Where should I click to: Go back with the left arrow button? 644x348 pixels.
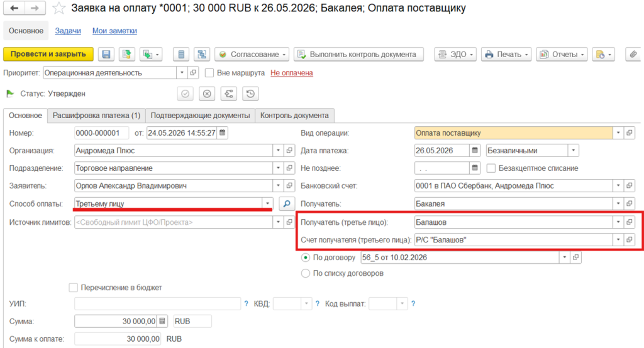click(14, 8)
